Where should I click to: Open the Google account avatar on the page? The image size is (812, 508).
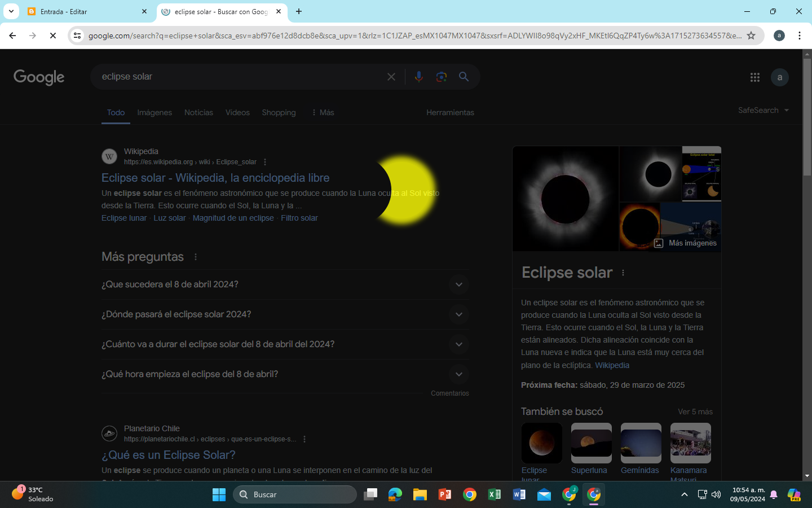pyautogui.click(x=780, y=77)
